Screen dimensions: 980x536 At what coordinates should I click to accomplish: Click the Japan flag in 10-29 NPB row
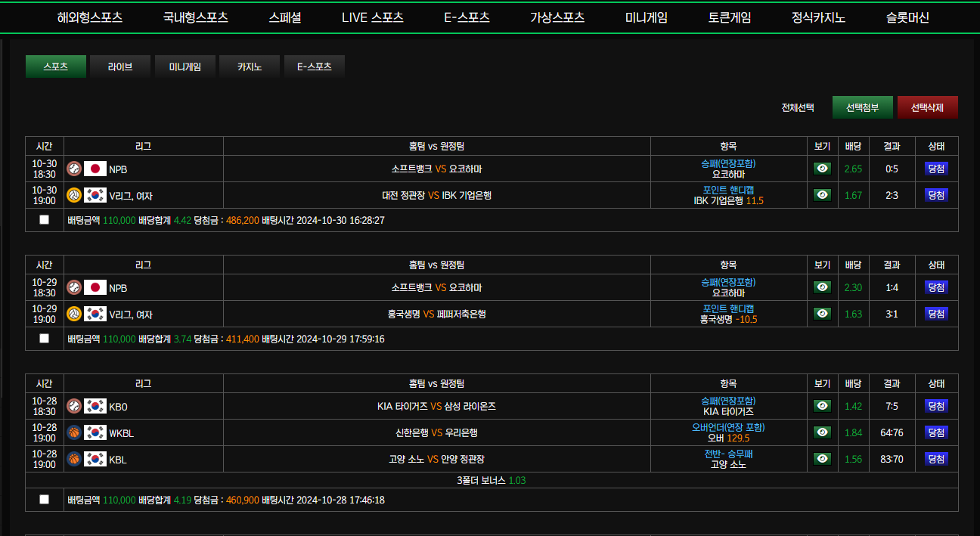[x=95, y=287]
